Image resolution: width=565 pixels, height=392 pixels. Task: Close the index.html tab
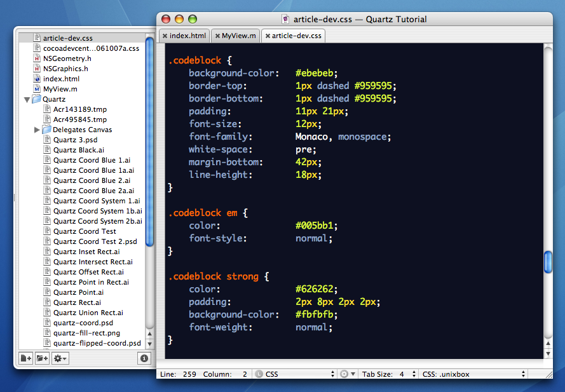165,36
